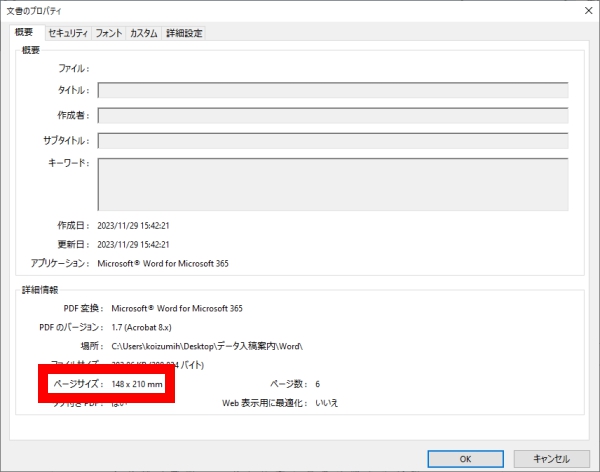
Task: Click into the サブタイトル field
Action: pos(332,140)
